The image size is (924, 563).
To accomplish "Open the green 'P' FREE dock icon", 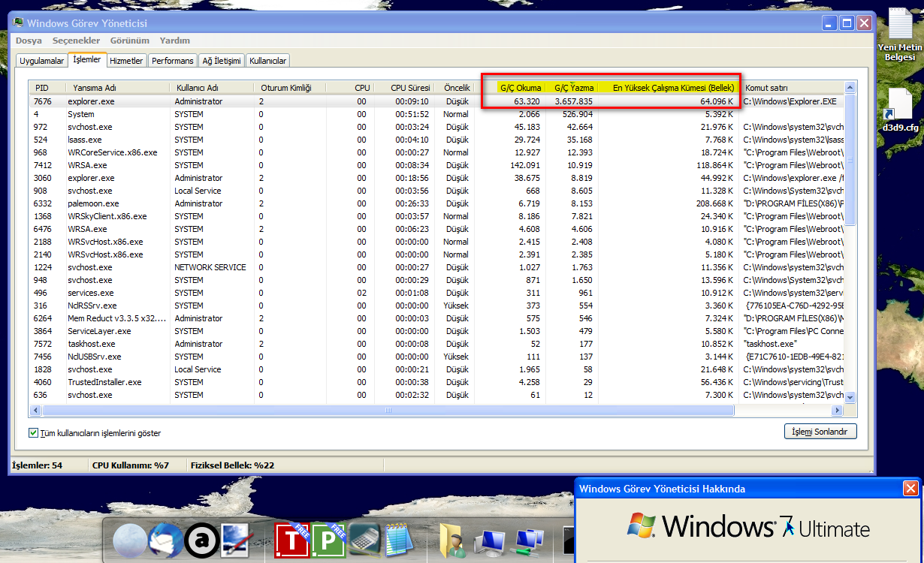I will point(329,540).
